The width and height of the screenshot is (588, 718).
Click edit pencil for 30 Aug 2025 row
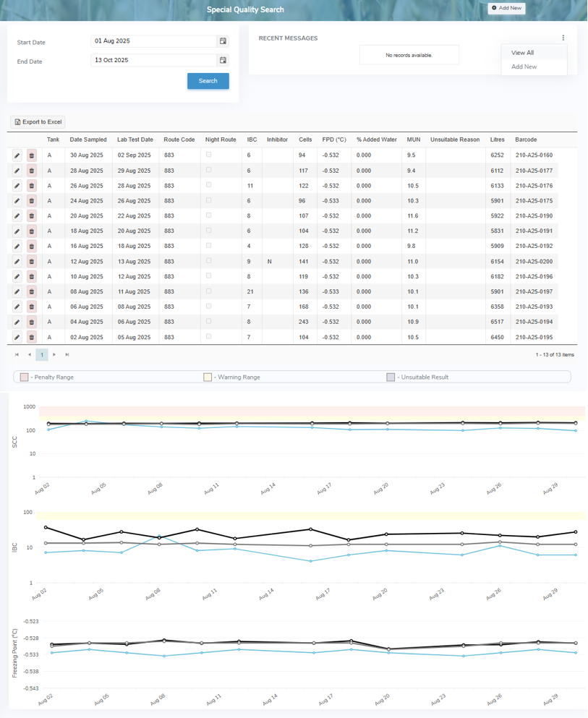pos(17,155)
